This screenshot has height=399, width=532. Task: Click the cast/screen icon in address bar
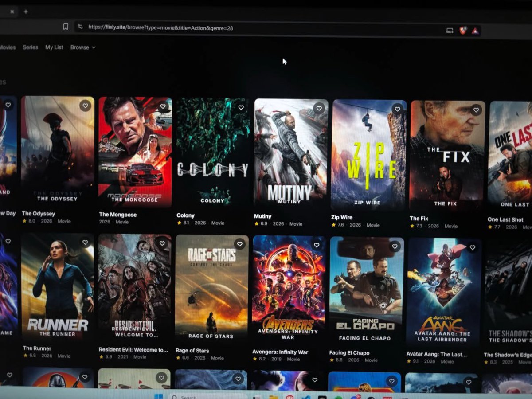[x=450, y=30]
